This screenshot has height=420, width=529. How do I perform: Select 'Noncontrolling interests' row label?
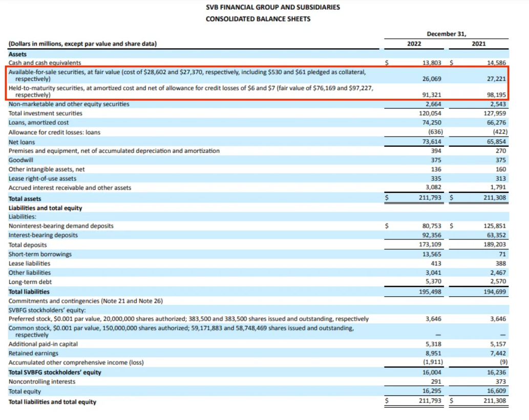42,382
